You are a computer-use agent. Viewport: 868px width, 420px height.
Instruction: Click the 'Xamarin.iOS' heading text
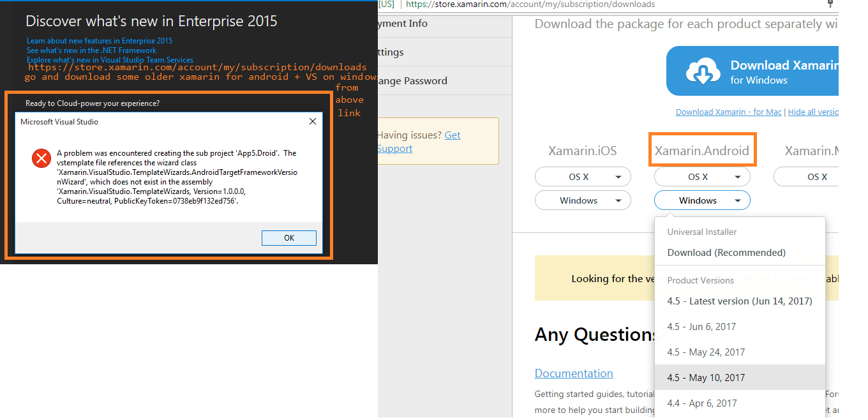(583, 151)
